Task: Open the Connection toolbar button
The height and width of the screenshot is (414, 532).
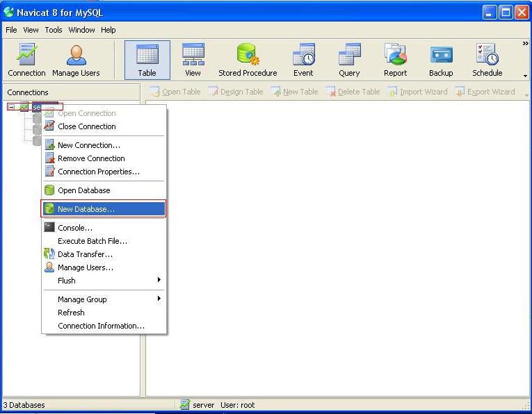Action: pyautogui.click(x=26, y=60)
